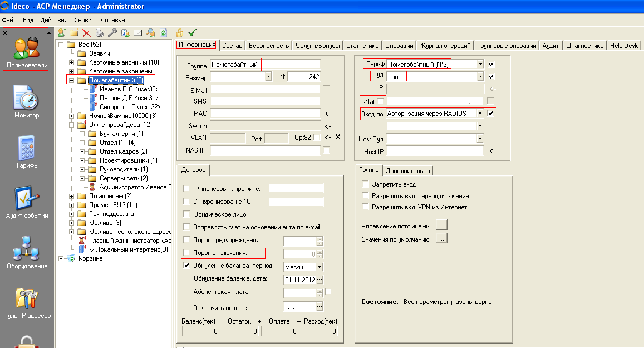
Task: Open Тарифы section in left sidebar
Action: [27, 151]
